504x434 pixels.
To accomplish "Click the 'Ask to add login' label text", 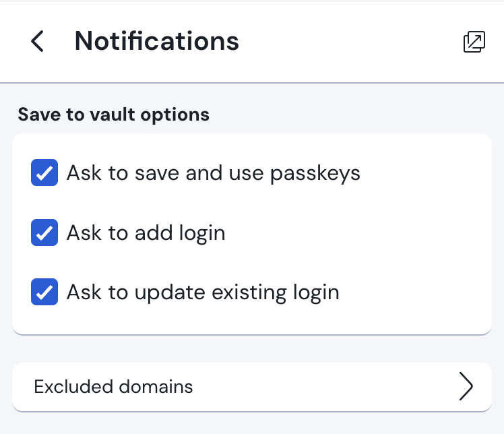I will click(146, 233).
